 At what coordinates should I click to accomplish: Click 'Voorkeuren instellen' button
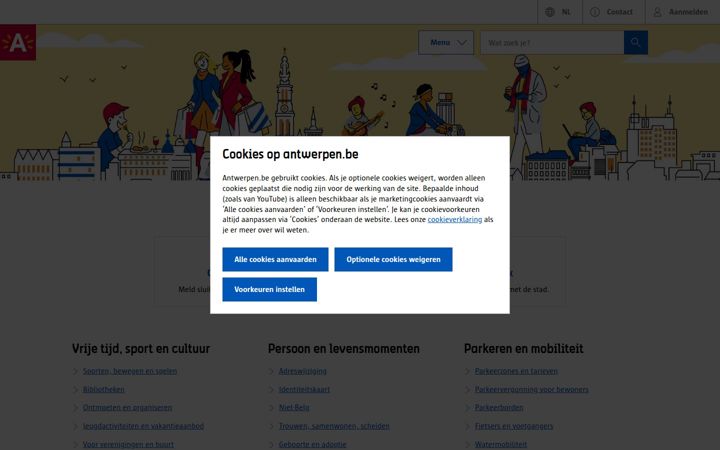coord(270,289)
